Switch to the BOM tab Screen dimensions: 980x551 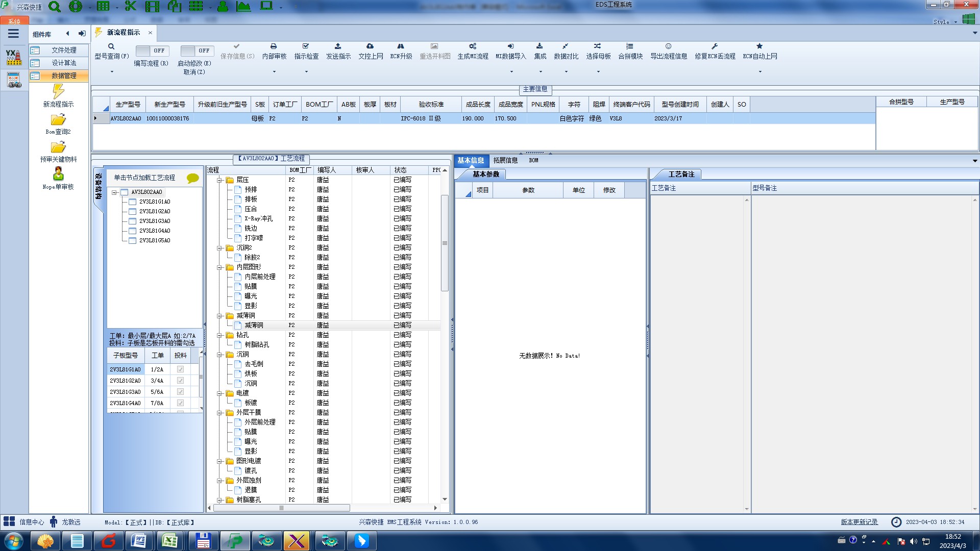pyautogui.click(x=533, y=160)
